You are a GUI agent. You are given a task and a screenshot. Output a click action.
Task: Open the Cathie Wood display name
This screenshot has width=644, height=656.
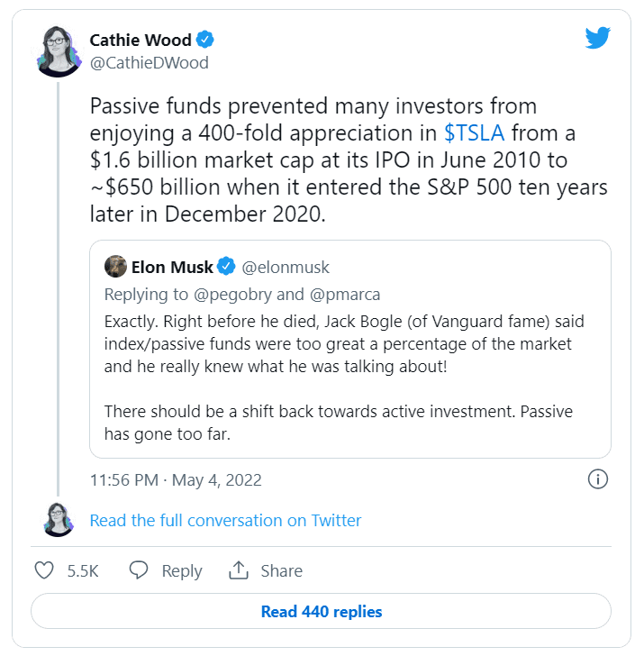coord(141,40)
